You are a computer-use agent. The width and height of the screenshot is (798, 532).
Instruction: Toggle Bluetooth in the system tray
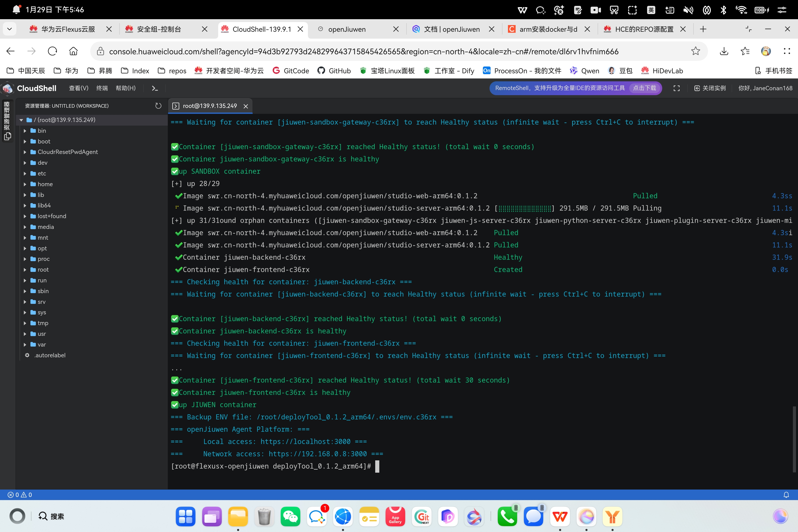click(x=723, y=10)
